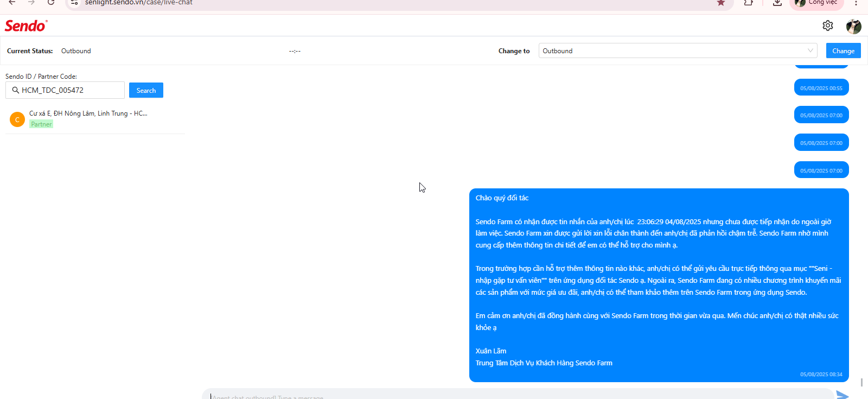Click the message bubble timestamped 05/08/2025 00:55
The width and height of the screenshot is (868, 399).
tap(821, 88)
